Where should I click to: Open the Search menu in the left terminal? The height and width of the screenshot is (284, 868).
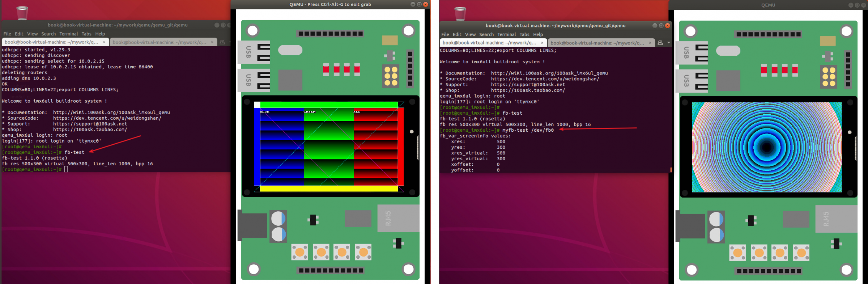coord(48,34)
